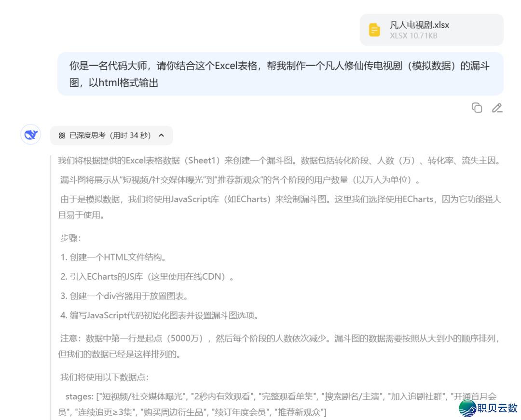Image resolution: width=521 pixels, height=420 pixels.
Task: Click the XLSX 10.71KB file size label
Action: (x=413, y=36)
